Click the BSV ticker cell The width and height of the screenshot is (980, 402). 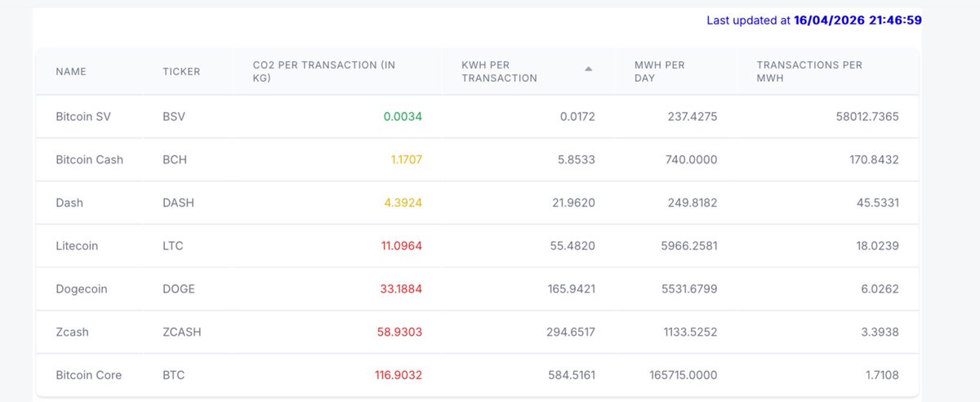174,117
